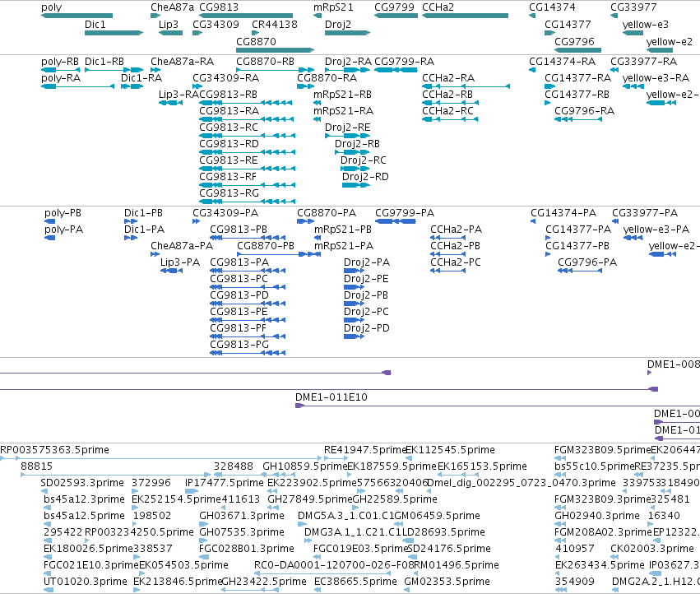This screenshot has width=700, height=594.
Task: Click the CCHa2-PB protein label
Action: pyautogui.click(x=456, y=246)
